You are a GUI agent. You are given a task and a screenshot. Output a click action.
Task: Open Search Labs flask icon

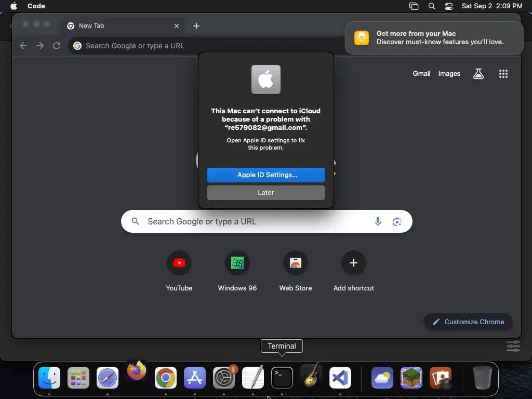[478, 74]
